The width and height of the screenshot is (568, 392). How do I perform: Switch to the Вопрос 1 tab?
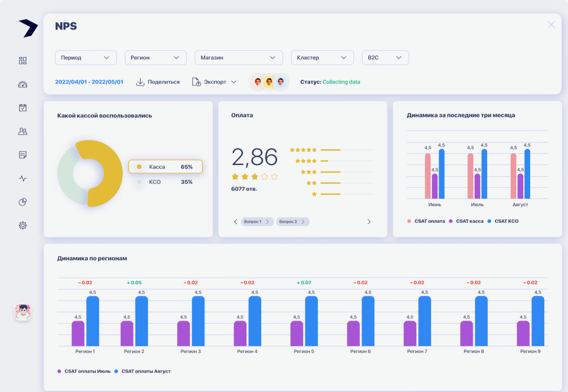click(x=257, y=222)
